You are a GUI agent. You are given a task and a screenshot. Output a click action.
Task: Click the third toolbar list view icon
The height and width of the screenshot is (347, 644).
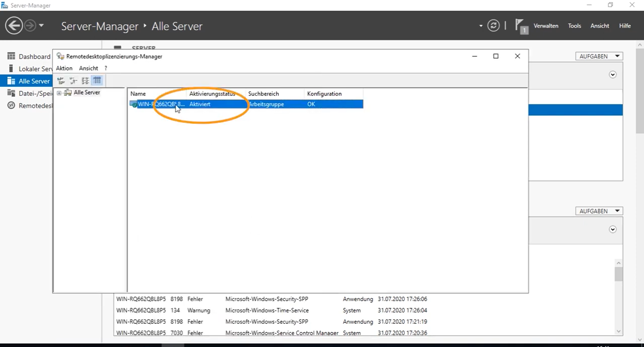(85, 81)
